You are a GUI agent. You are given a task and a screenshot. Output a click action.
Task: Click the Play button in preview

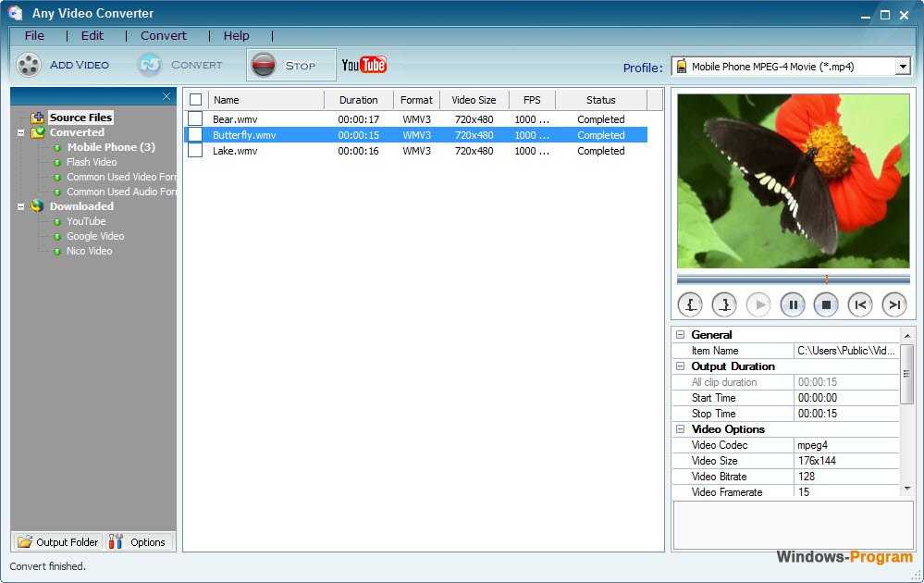point(758,304)
